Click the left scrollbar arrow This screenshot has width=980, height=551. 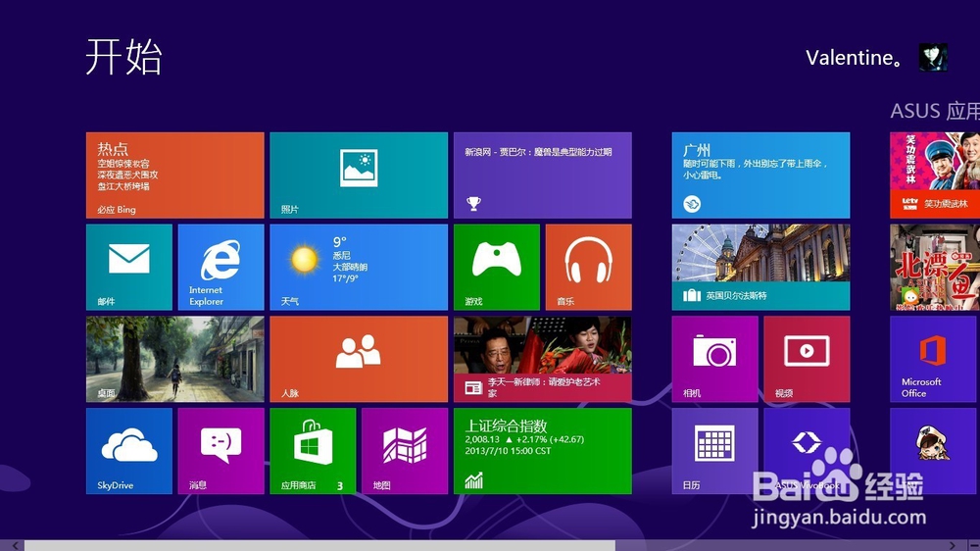click(x=15, y=546)
